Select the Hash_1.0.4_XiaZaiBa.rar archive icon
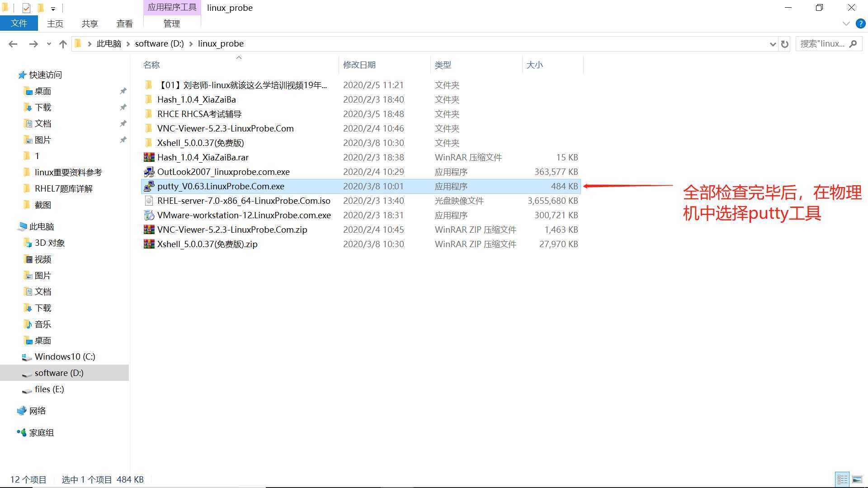The height and width of the screenshot is (488, 868). click(x=149, y=157)
